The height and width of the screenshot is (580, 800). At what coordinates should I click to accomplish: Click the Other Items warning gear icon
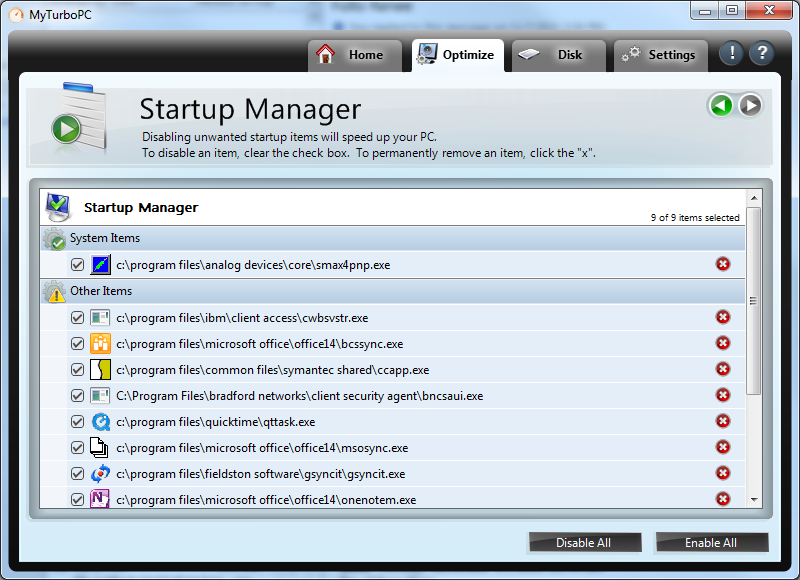coord(54,292)
